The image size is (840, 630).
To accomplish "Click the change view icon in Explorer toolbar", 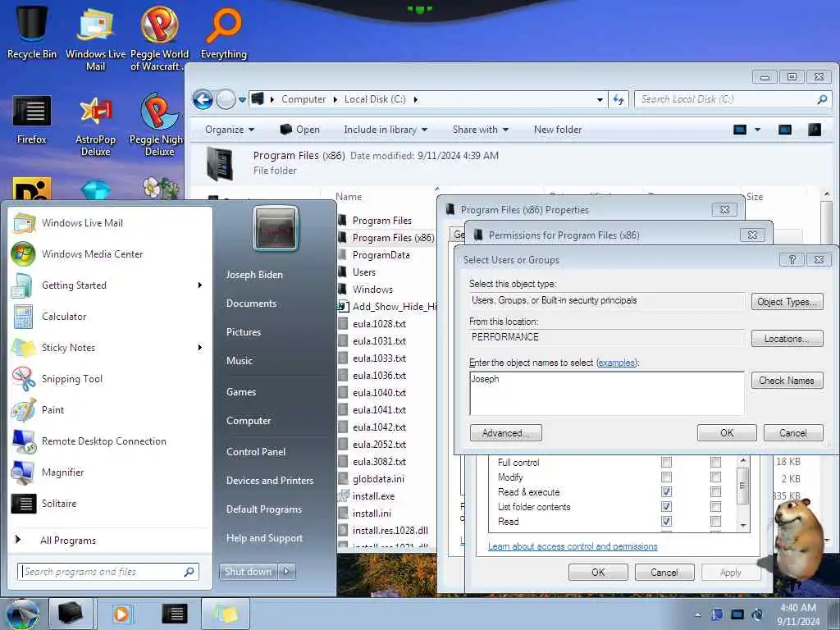I will (740, 129).
